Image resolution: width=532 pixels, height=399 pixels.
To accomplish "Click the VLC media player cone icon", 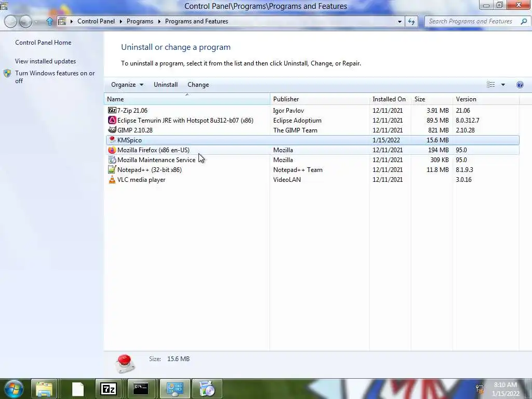I will coord(112,179).
